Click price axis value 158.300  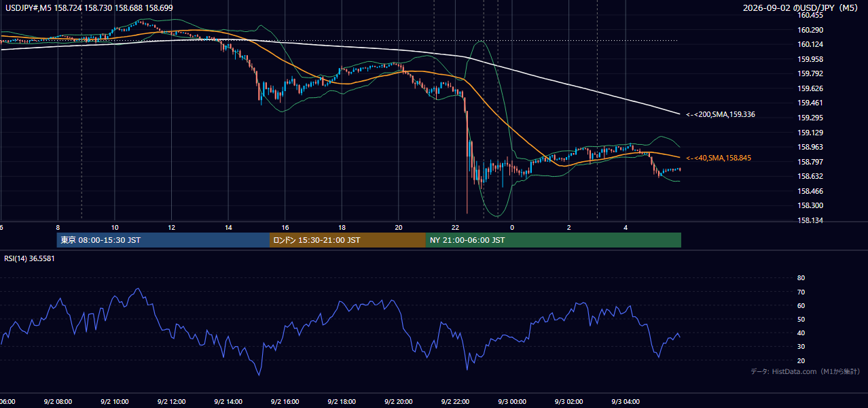coord(810,206)
